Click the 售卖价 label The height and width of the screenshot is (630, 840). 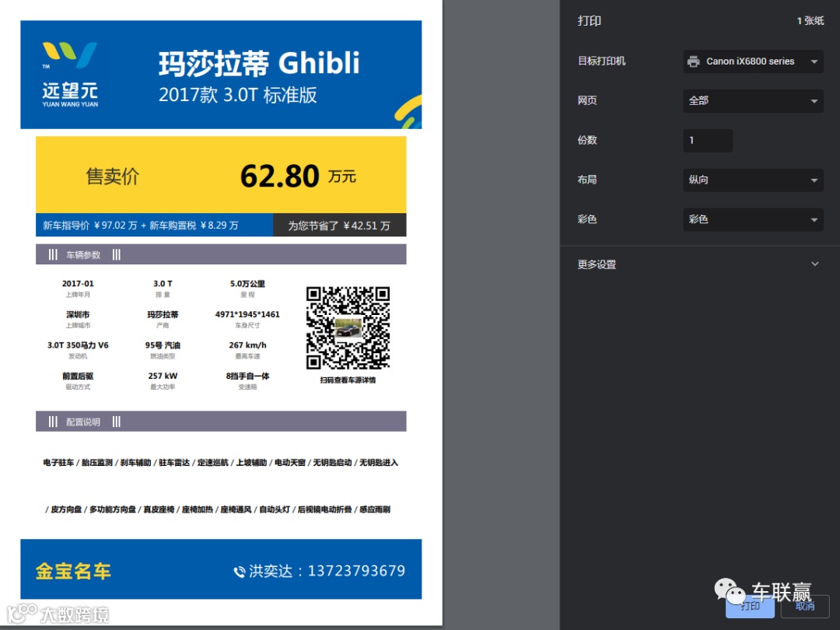(x=113, y=177)
